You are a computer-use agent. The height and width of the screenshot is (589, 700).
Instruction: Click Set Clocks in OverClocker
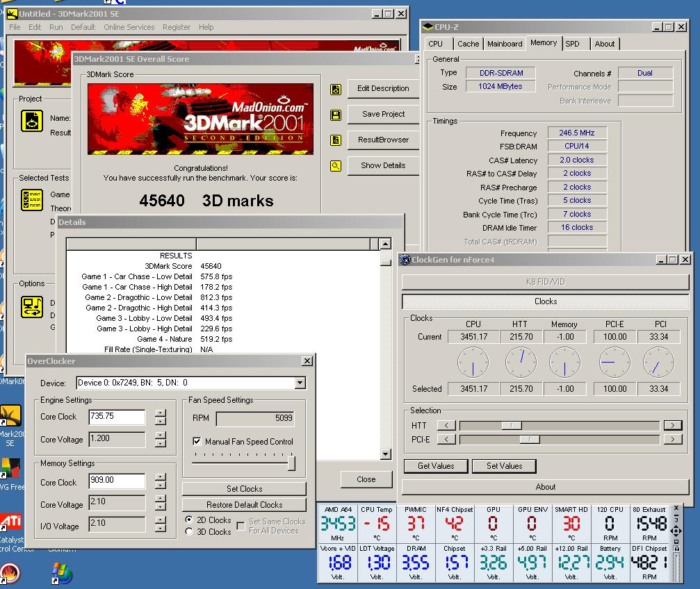244,488
